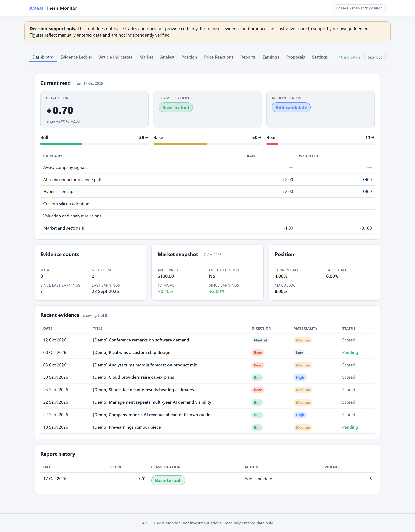Select the Market and sector risk row
This screenshot has height=532, width=415.
click(x=208, y=228)
